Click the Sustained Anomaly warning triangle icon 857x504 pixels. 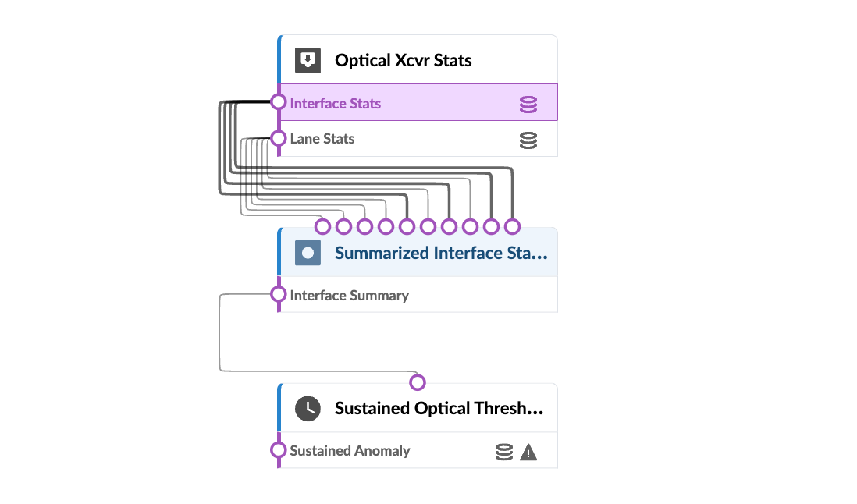pyautogui.click(x=528, y=452)
